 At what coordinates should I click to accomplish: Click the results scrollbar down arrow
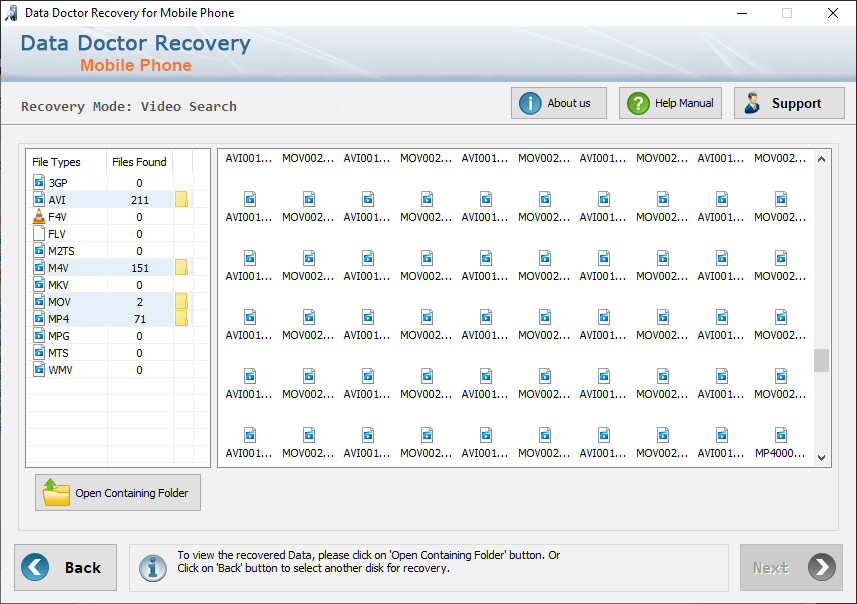coord(821,458)
